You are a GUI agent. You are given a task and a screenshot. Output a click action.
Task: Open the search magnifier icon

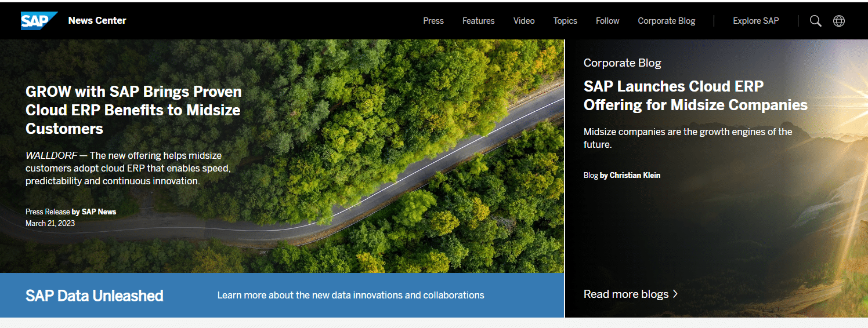pyautogui.click(x=815, y=21)
